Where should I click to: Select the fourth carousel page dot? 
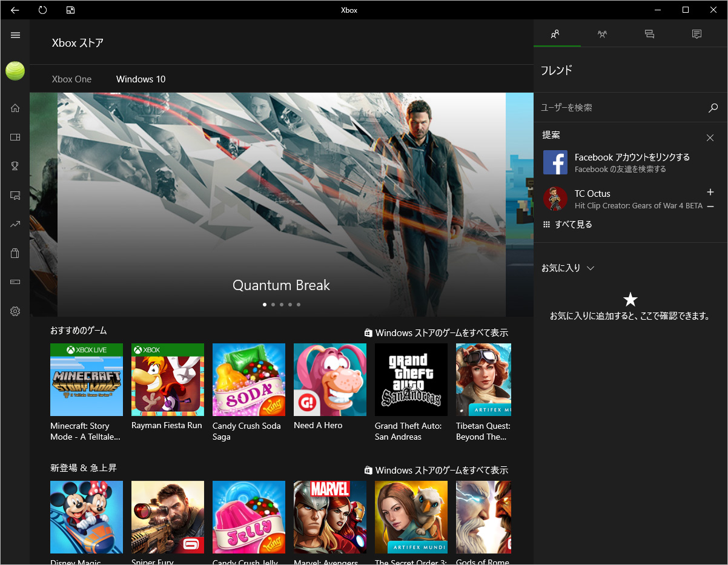coord(290,305)
